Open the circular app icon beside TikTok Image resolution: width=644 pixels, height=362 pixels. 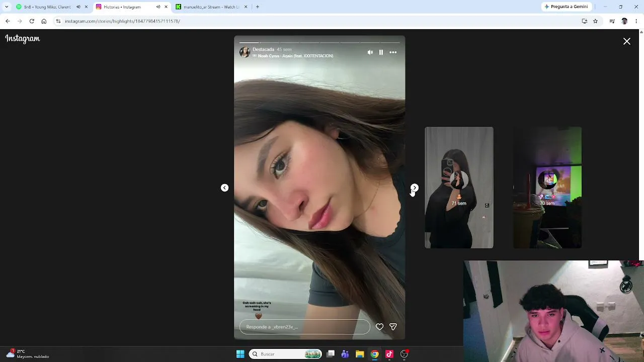(x=404, y=354)
